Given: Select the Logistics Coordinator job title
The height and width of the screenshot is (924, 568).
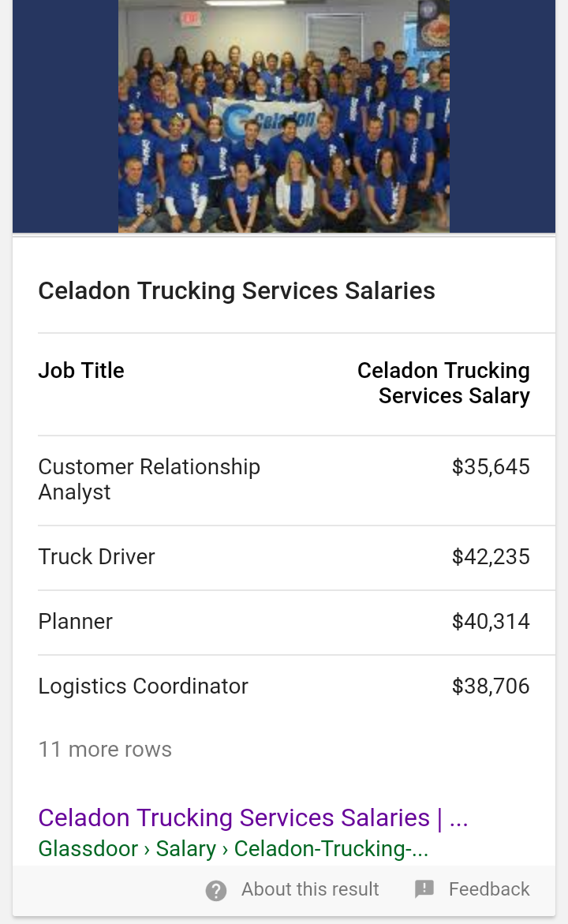Looking at the screenshot, I should click(x=143, y=686).
